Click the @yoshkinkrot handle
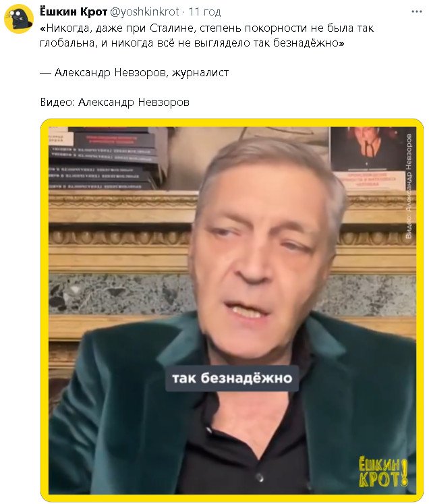The height and width of the screenshot is (504, 429). (144, 11)
